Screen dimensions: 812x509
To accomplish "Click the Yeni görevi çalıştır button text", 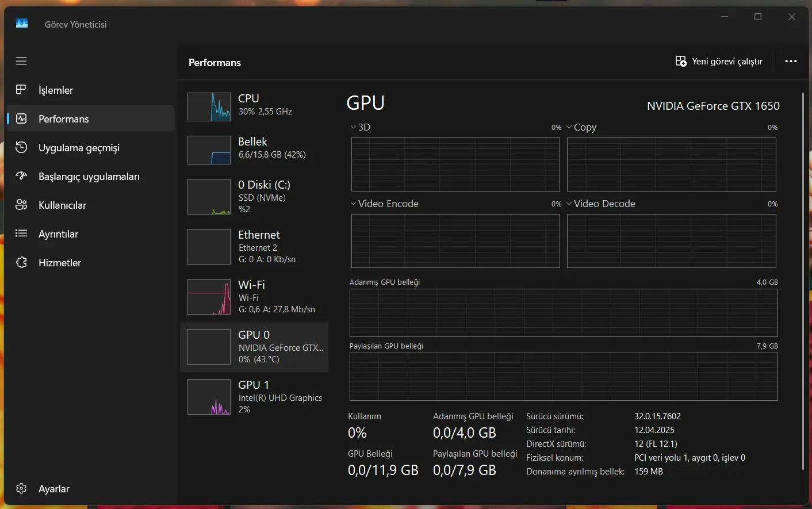I will [727, 62].
